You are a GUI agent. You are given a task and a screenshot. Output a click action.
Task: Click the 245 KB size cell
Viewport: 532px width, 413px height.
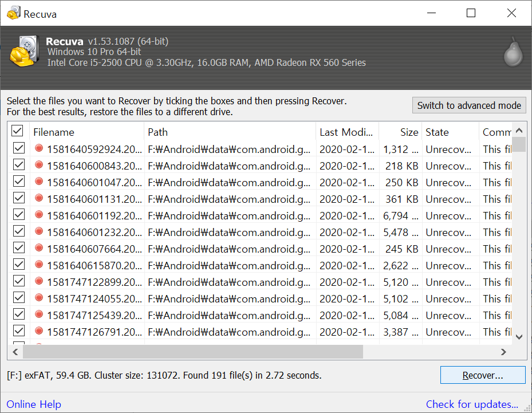[x=401, y=249]
